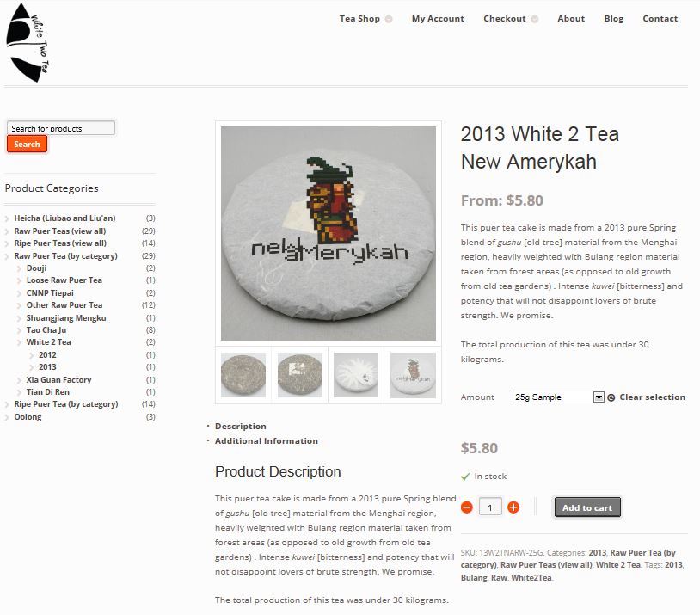
Task: Focus the Search for products field
Action: [61, 128]
